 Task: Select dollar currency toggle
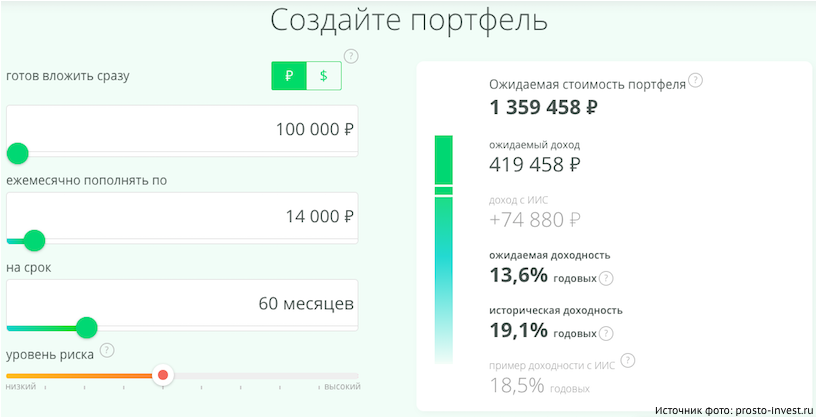click(324, 76)
